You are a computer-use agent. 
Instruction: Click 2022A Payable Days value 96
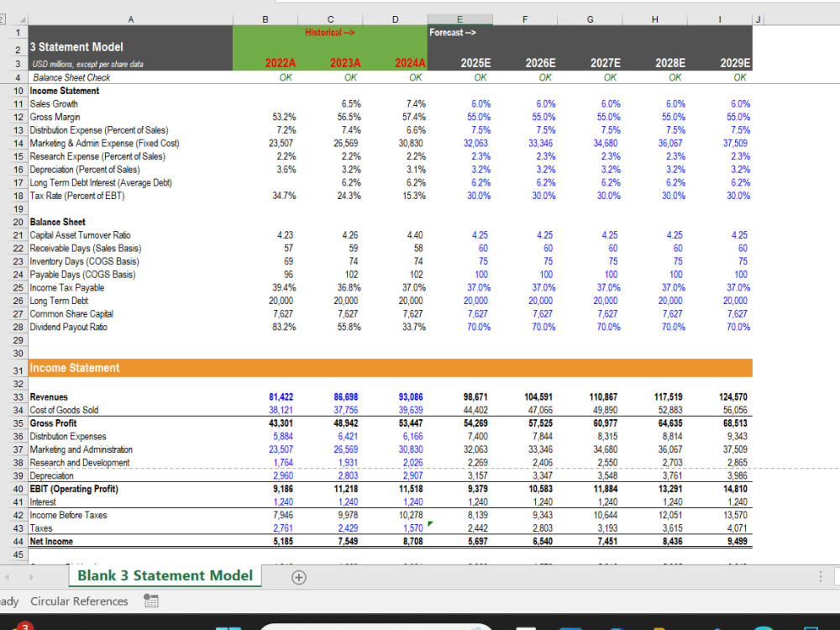pyautogui.click(x=288, y=275)
